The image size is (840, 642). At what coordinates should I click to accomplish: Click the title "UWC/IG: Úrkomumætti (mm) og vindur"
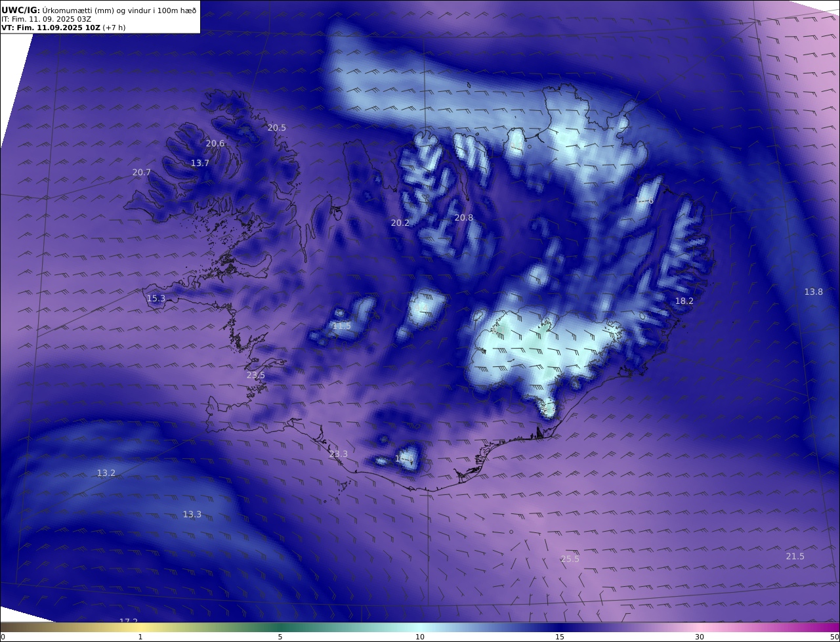[99, 10]
